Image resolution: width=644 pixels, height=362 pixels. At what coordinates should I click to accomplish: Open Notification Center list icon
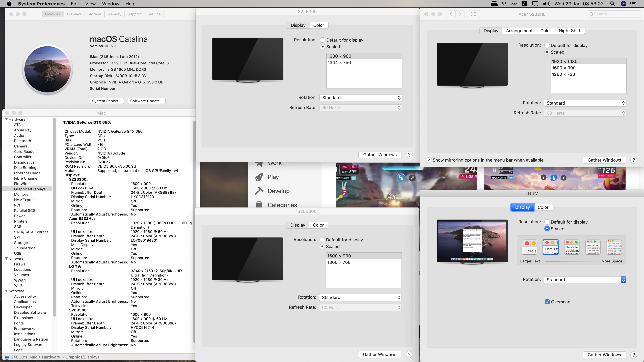633,4
